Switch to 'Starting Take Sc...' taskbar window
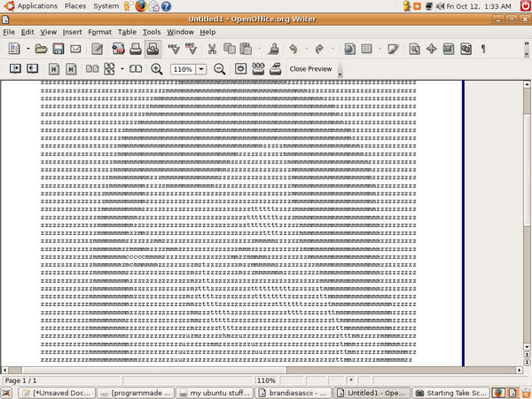 tap(451, 393)
